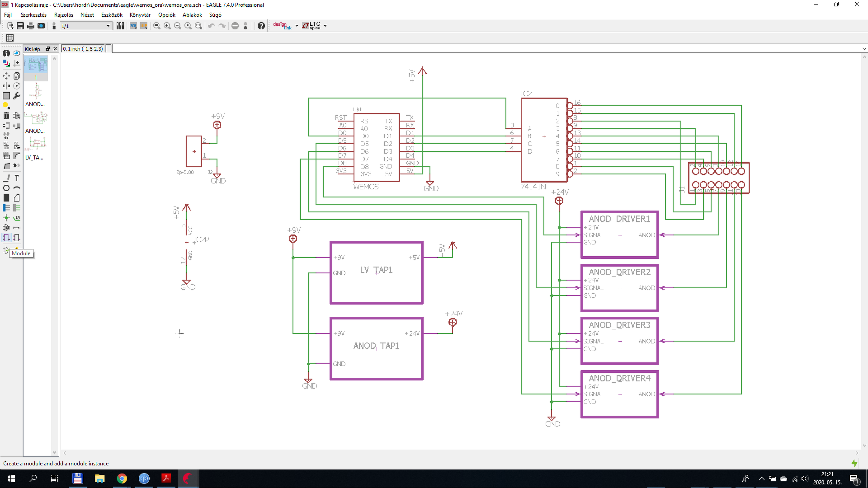Toggle the Show eye tool
This screenshot has height=488, width=868.
(x=17, y=53)
